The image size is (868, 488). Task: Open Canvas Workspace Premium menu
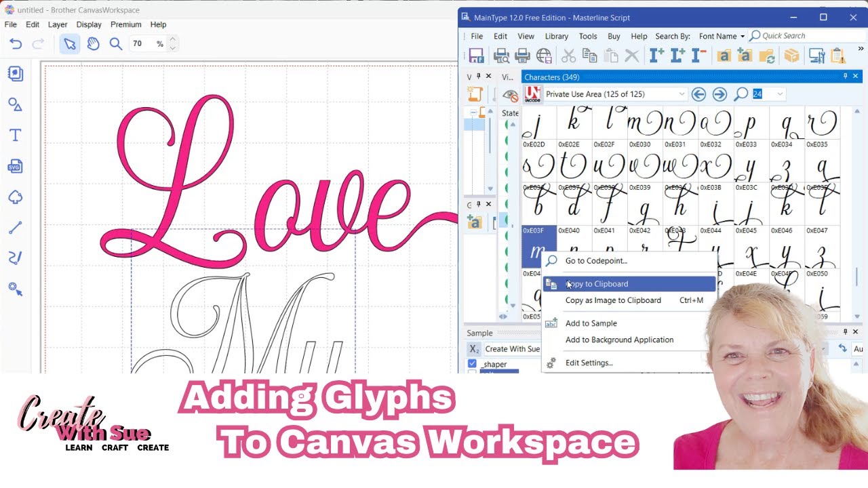126,24
